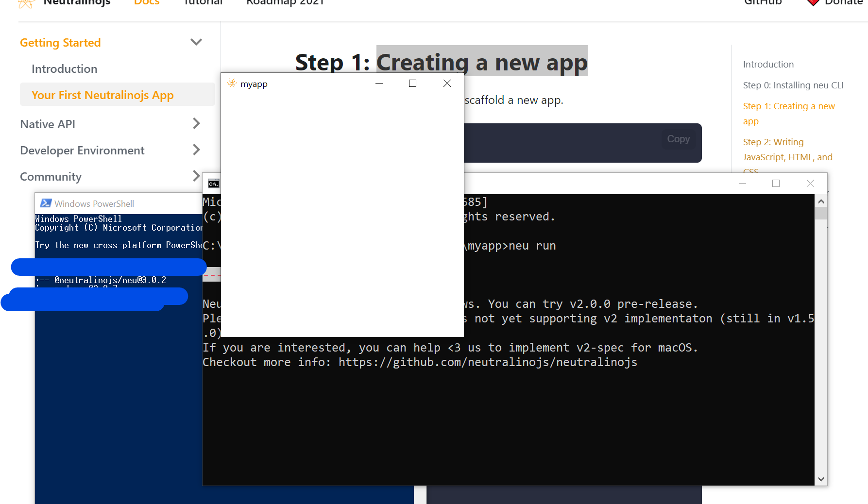
Task: Copy the code block contents
Action: [678, 139]
